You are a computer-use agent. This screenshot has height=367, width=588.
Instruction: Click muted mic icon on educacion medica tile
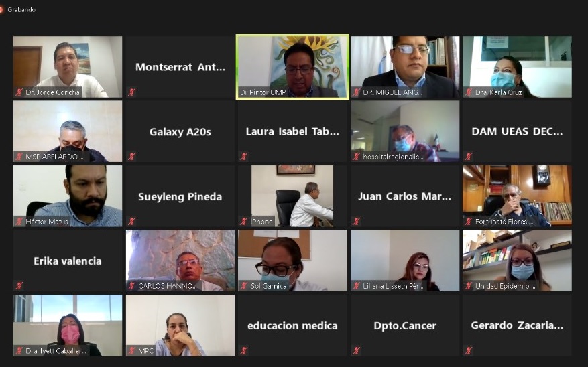[244, 350]
